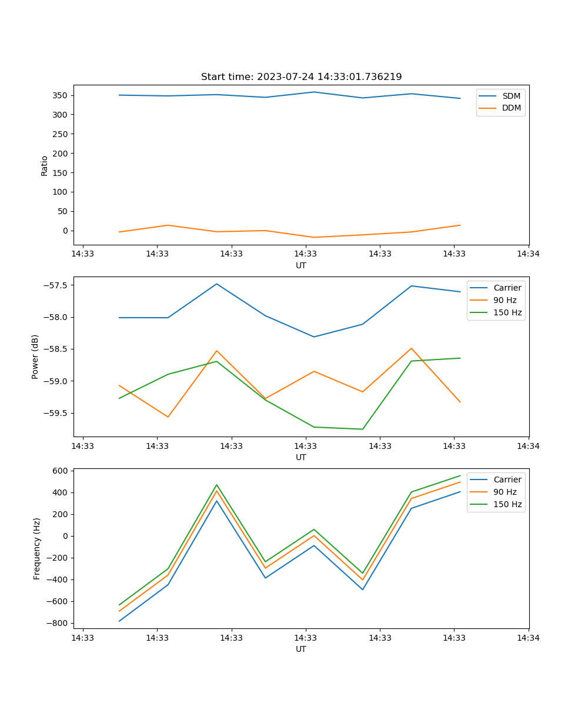The width and height of the screenshot is (588, 706).
Task: Pick 150 Hz entry in Frequency legend
Action: pos(507,504)
